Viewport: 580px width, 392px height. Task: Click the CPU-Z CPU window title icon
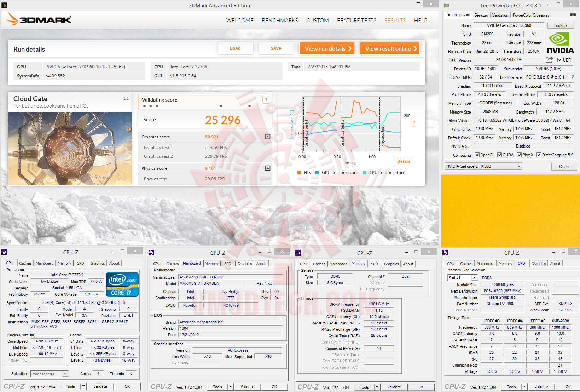[x=4, y=252]
